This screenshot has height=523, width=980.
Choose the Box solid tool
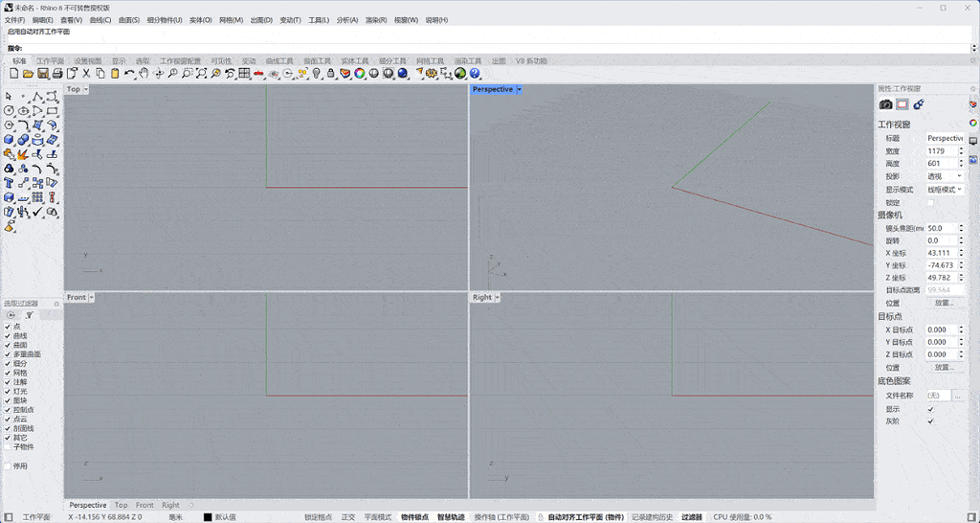point(9,139)
